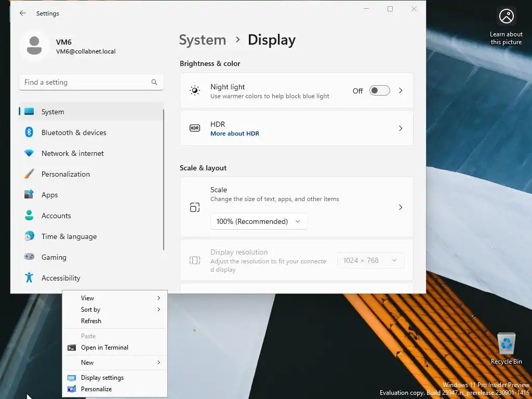532x399 pixels.
Task: Click the Bluetooth icon in sidebar
Action: 29,132
